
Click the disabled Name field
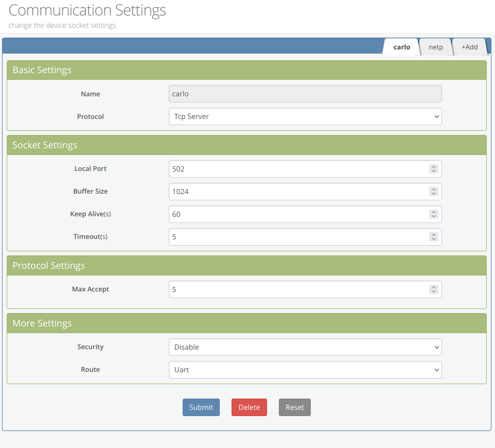(305, 94)
